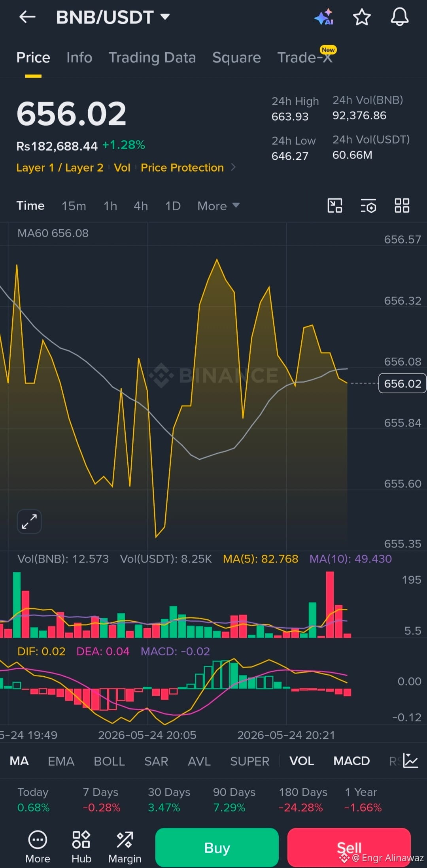Tap the MA(10): 49.430 volume label
This screenshot has width=427, height=868.
click(x=351, y=559)
